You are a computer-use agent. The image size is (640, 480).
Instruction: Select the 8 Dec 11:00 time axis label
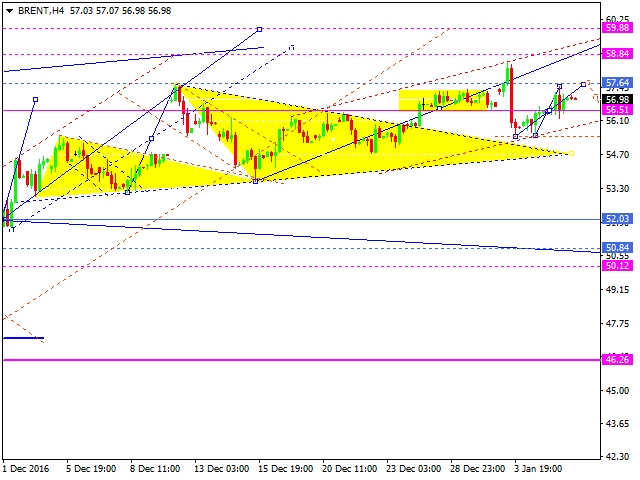click(156, 469)
